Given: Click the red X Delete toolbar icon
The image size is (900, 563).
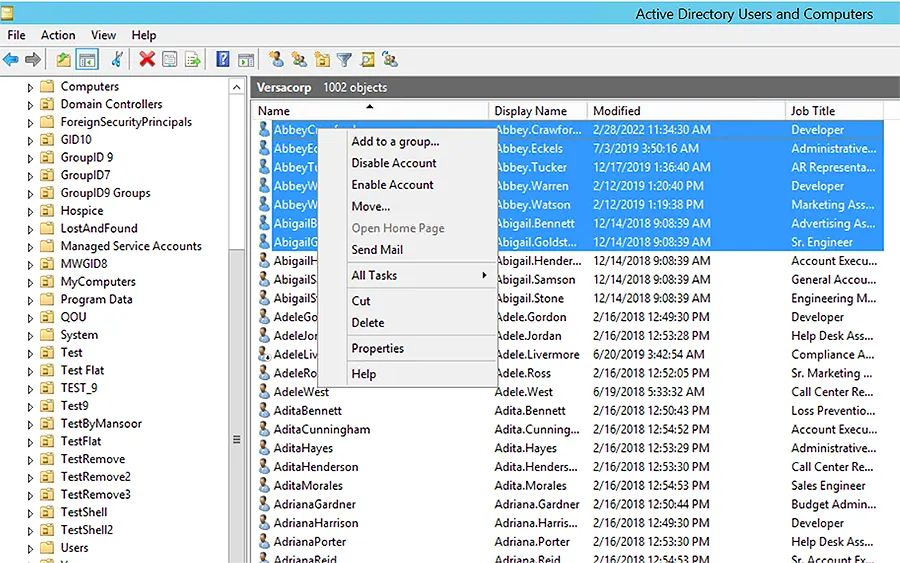Looking at the screenshot, I should (x=147, y=59).
